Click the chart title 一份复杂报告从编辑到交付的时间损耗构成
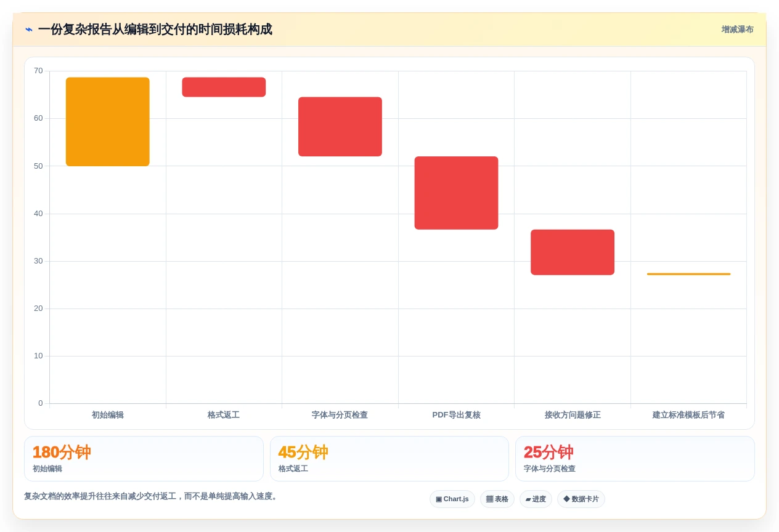The image size is (779, 532). (155, 30)
